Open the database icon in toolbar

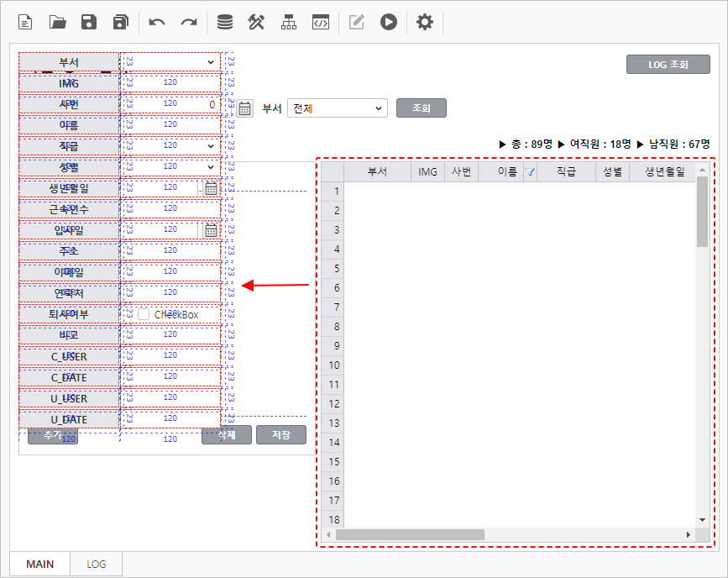pos(225,23)
